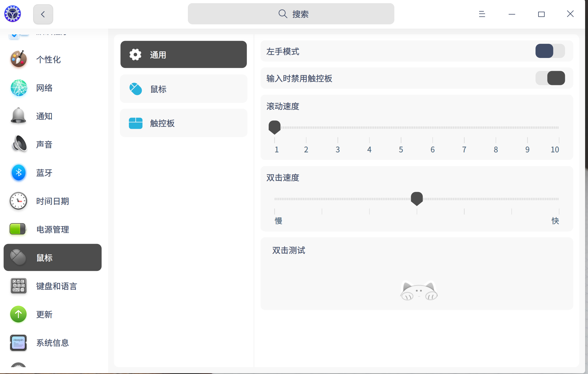This screenshot has width=588, height=374.
Task: Open the 通知 notification settings
Action: click(44, 116)
